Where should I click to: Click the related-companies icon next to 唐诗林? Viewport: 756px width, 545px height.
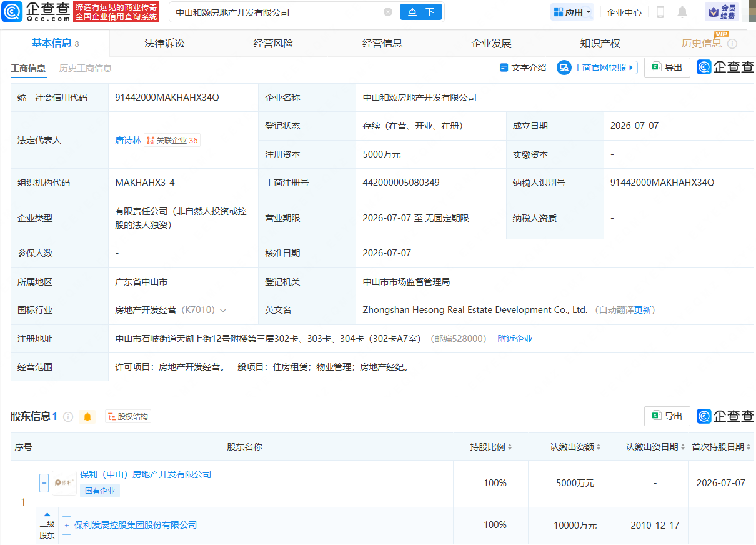coord(151,141)
